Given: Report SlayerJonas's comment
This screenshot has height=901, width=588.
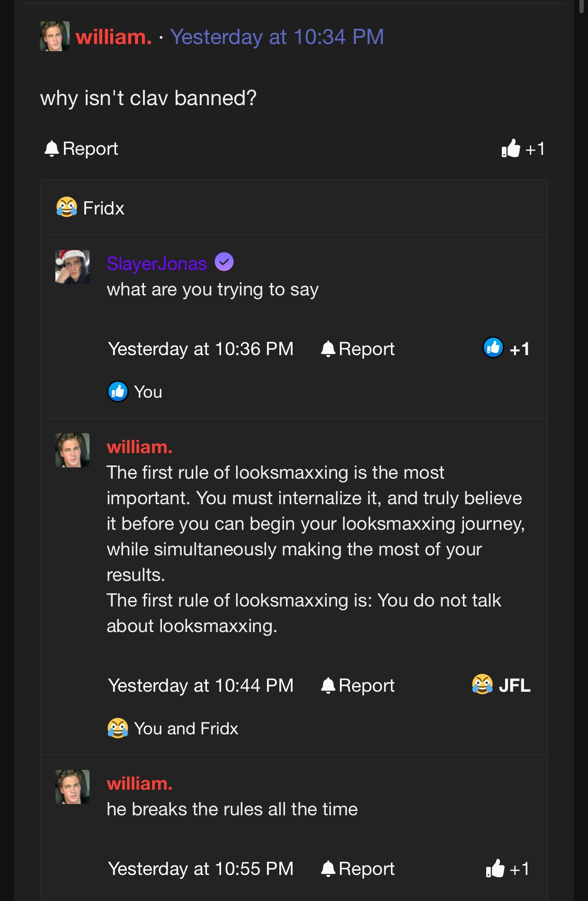Looking at the screenshot, I should tap(358, 349).
